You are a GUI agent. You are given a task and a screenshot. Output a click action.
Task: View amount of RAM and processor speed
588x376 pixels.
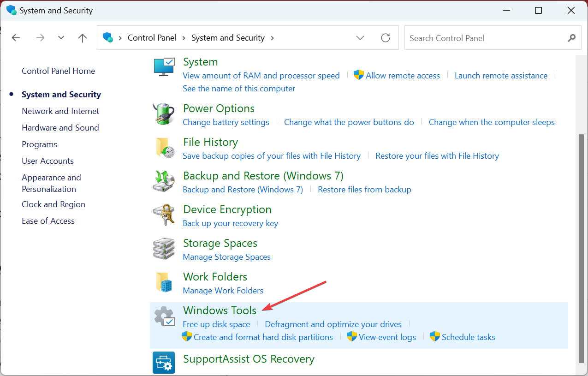pyautogui.click(x=261, y=76)
